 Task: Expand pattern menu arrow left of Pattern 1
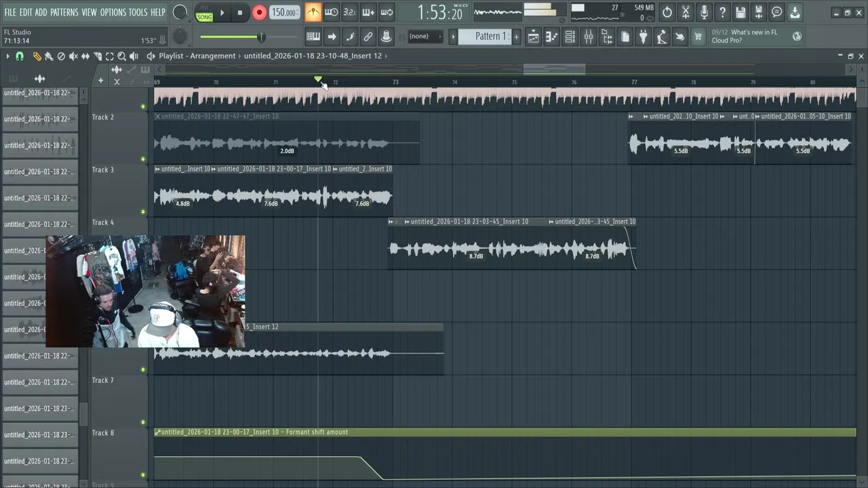[x=453, y=37]
